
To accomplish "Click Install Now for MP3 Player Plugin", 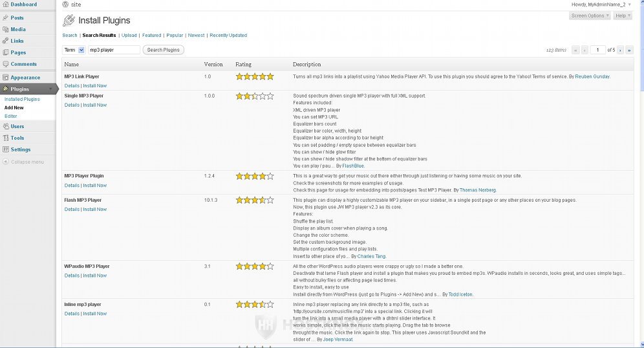I will click(95, 185).
